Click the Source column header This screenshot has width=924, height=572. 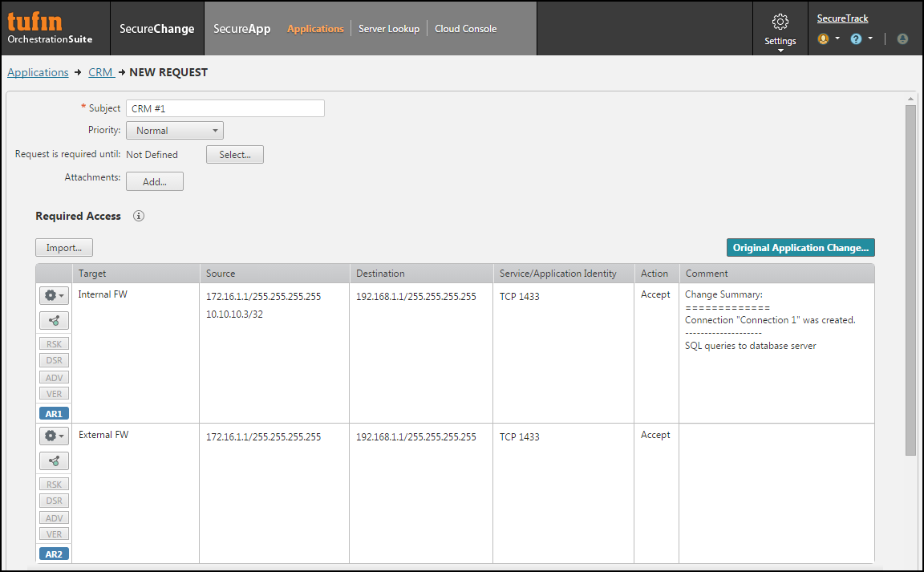click(x=274, y=274)
